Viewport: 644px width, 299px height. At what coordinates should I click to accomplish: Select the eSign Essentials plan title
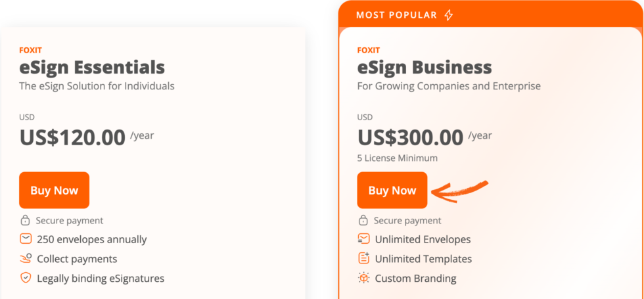pos(92,67)
